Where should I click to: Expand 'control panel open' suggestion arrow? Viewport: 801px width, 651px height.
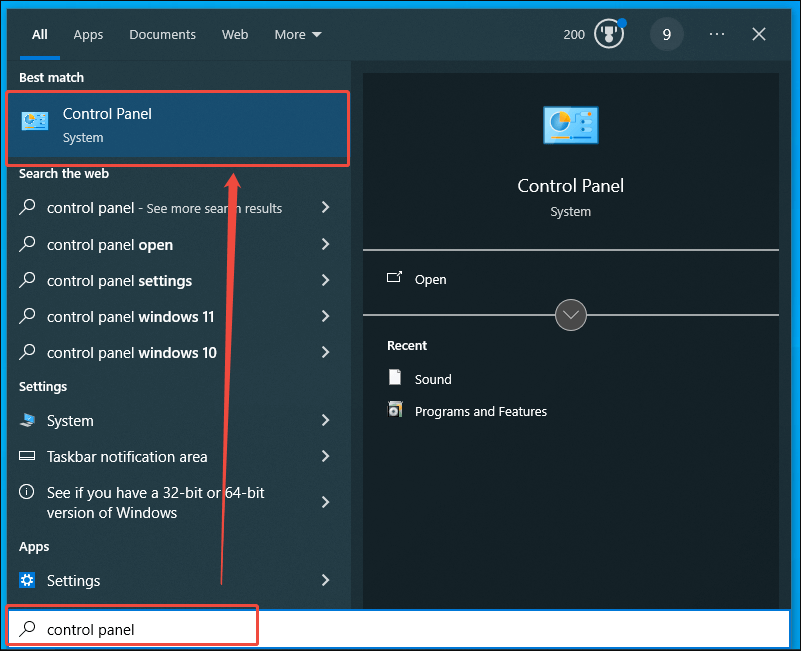(x=325, y=244)
